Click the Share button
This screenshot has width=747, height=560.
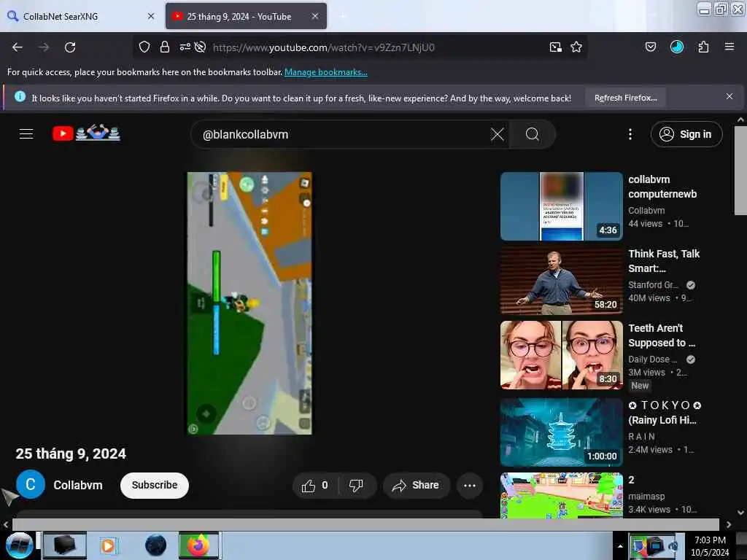coord(417,485)
